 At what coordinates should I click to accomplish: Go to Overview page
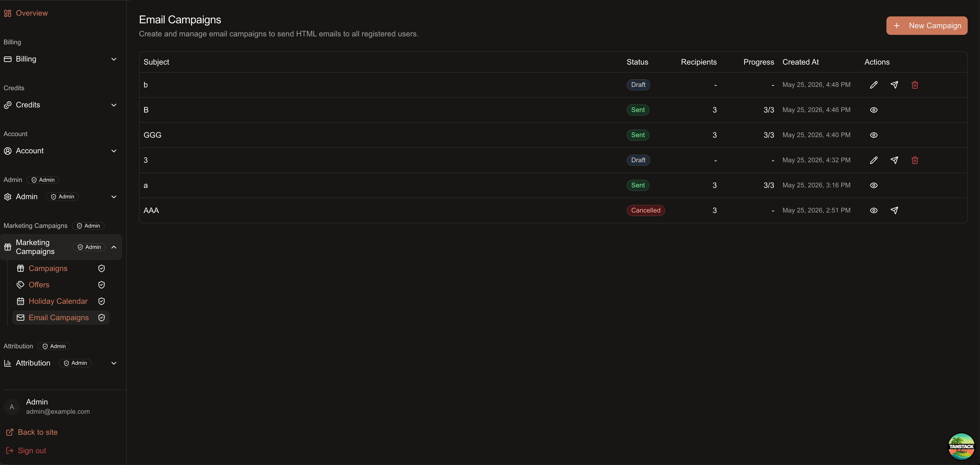click(32, 13)
